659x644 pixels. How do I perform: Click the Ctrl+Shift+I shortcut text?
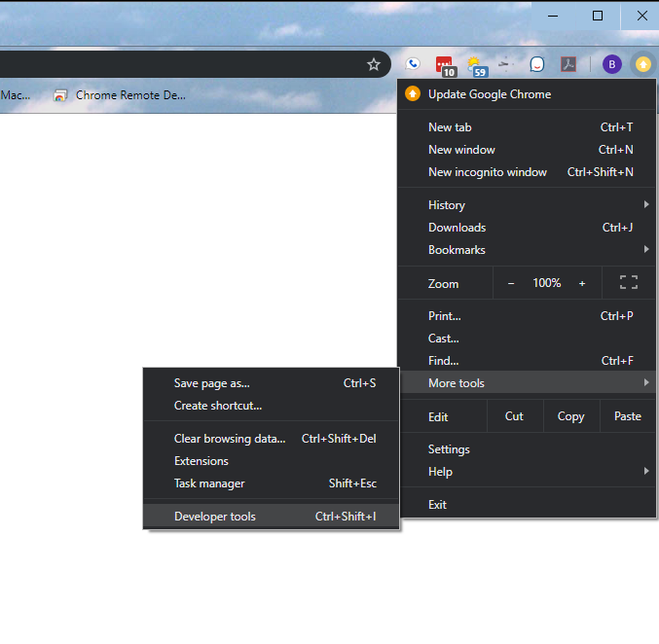coord(346,517)
